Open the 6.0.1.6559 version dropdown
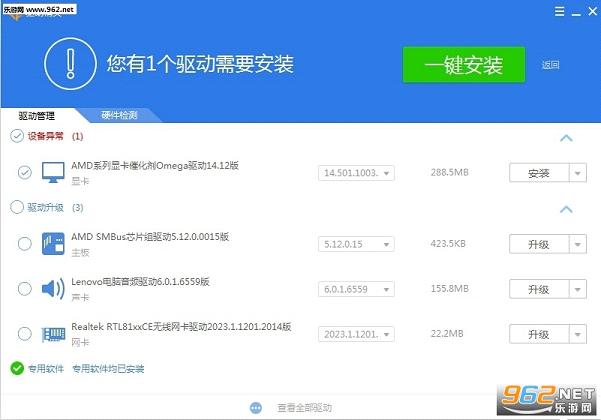The image size is (601, 420). (x=356, y=289)
